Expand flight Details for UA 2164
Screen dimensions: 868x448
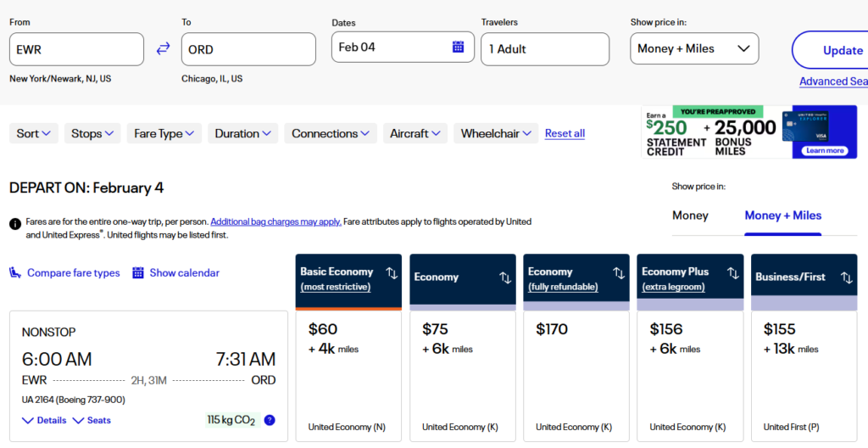pos(44,420)
